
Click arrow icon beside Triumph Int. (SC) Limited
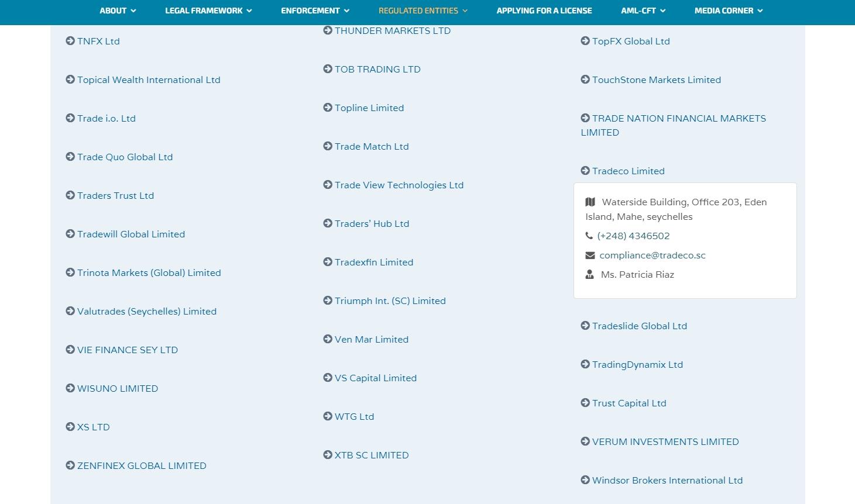pyautogui.click(x=328, y=301)
